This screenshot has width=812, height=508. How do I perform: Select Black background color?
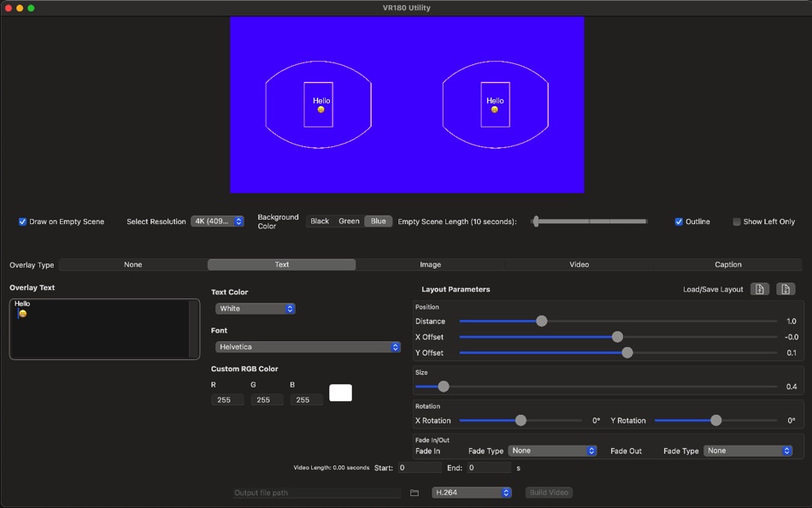(x=320, y=222)
